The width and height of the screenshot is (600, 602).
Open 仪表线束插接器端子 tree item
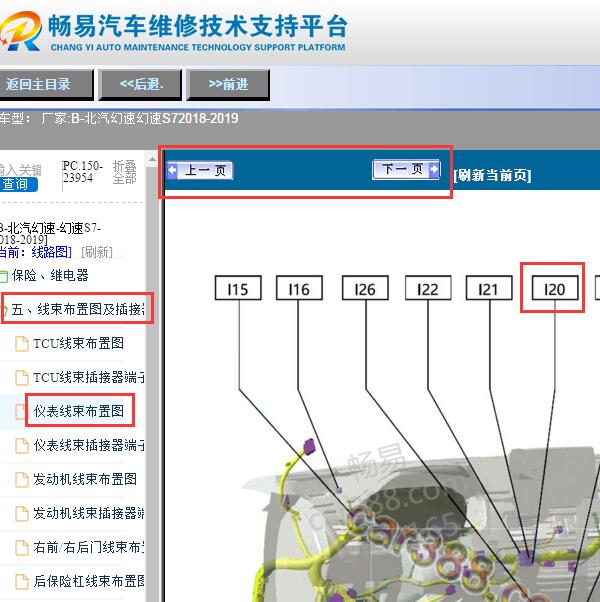click(89, 445)
